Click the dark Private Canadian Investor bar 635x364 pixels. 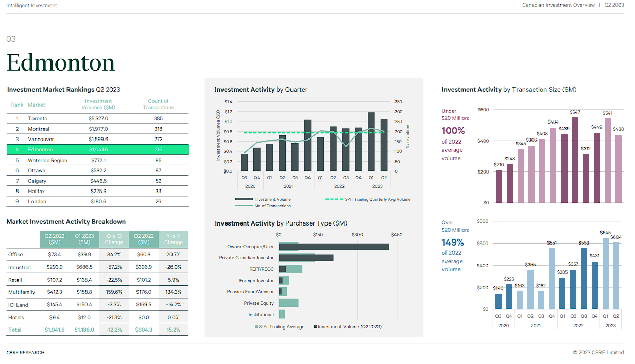tap(306, 257)
